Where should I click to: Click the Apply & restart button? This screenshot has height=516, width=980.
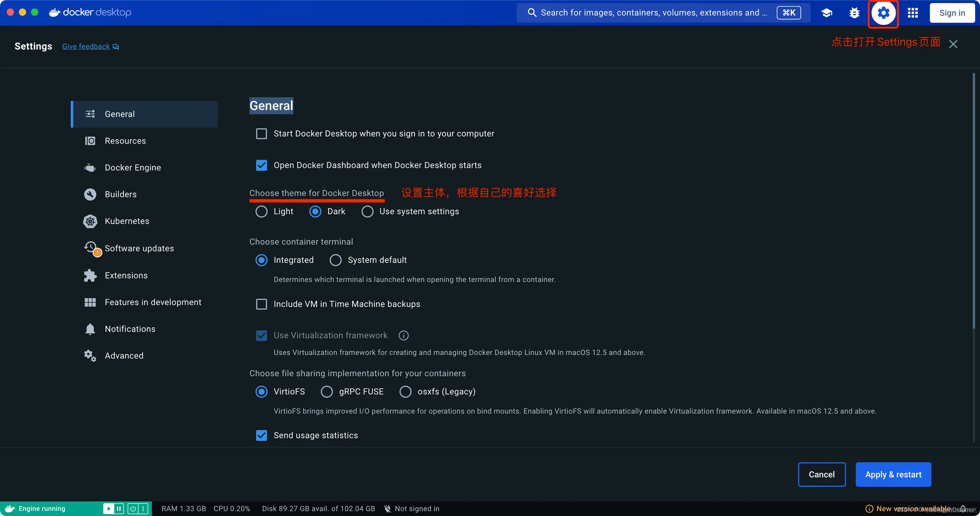point(893,475)
